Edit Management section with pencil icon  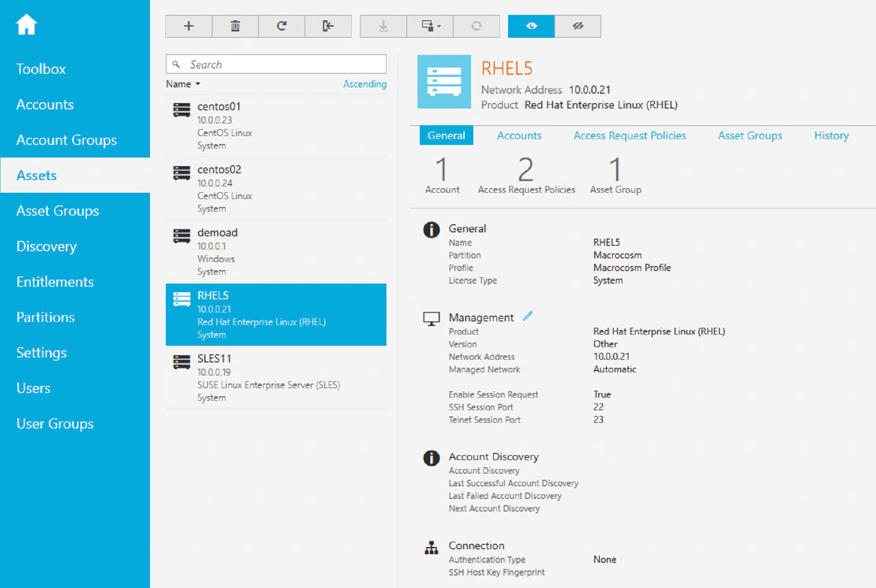click(527, 317)
